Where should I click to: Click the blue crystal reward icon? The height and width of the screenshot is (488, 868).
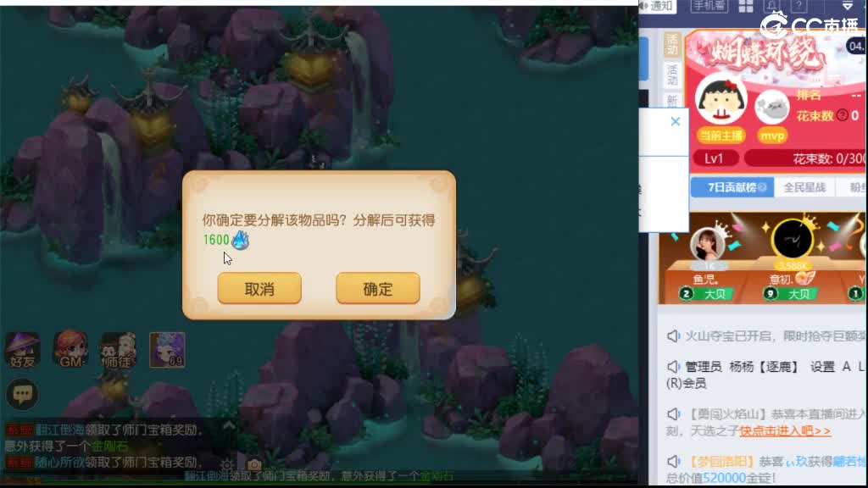tap(240, 240)
